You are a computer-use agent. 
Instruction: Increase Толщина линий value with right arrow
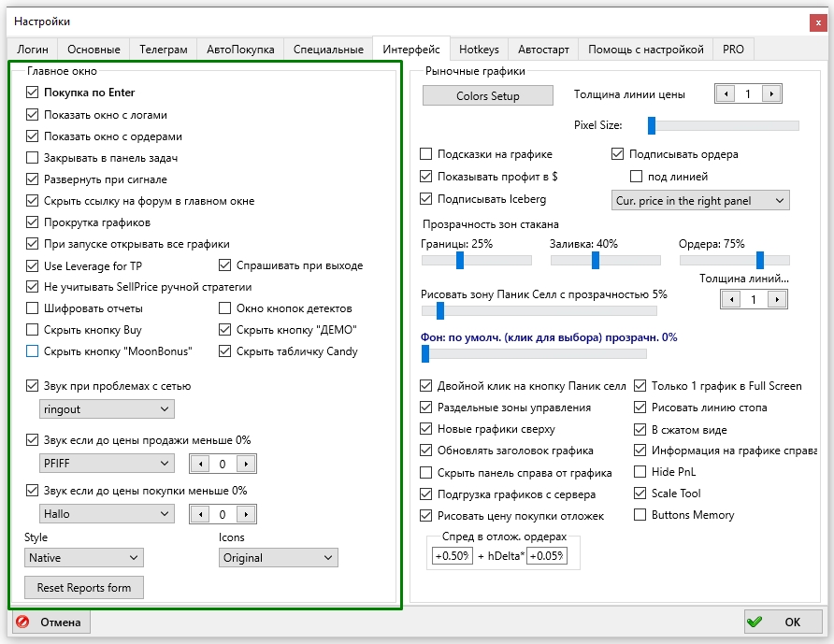coord(777,299)
